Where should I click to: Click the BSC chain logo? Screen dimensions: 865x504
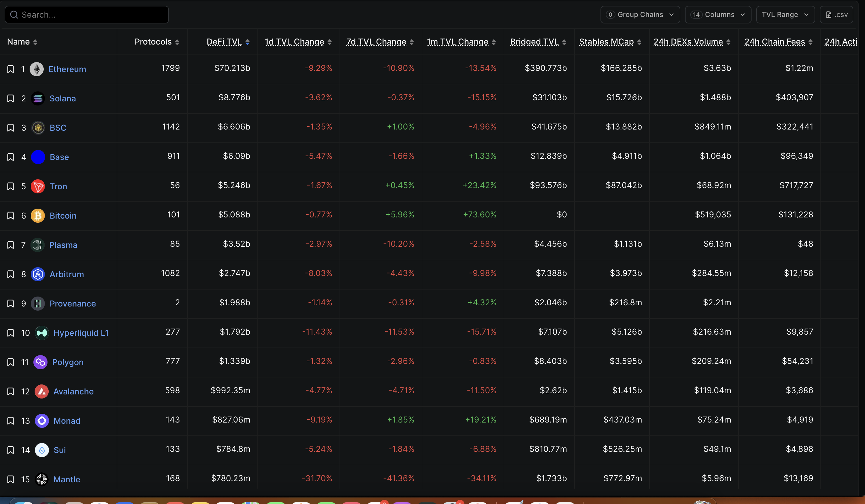[38, 127]
